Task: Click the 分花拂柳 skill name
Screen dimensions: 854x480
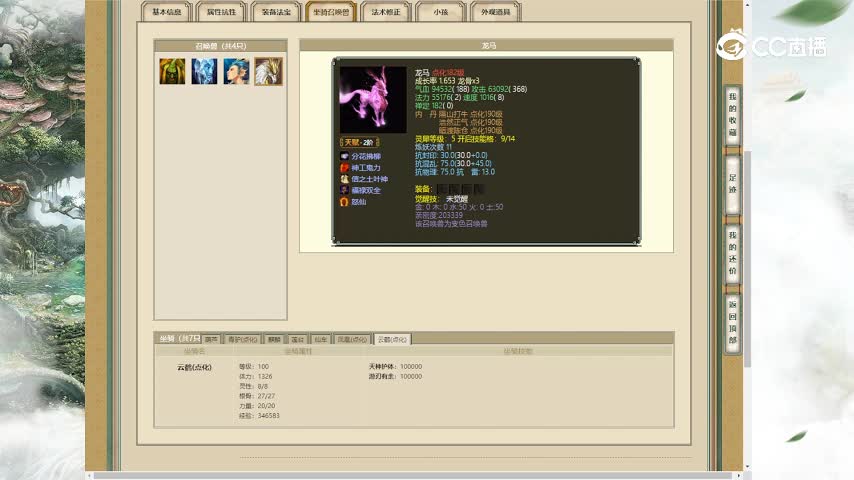Action: (x=366, y=156)
